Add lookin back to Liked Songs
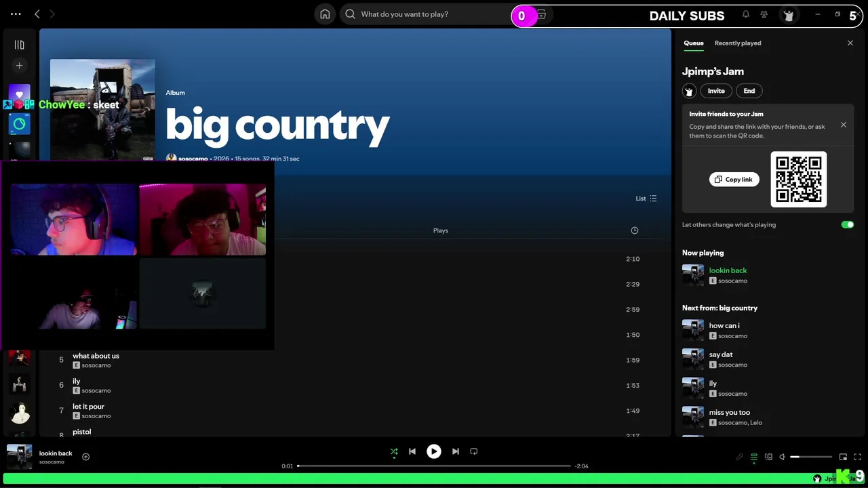This screenshot has height=488, width=868. (86, 457)
